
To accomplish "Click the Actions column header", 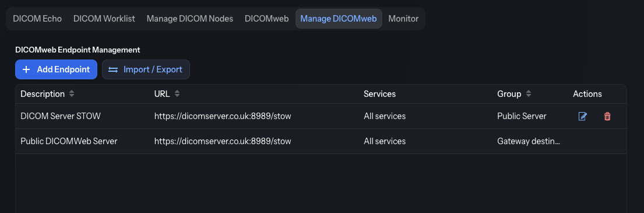I will click(587, 94).
